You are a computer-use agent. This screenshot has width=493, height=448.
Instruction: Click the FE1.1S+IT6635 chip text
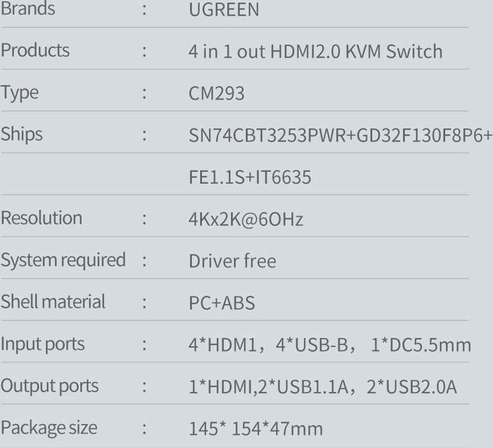pyautogui.click(x=250, y=177)
